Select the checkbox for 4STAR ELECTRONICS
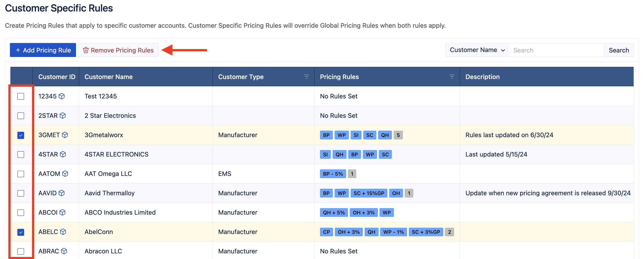The height and width of the screenshot is (259, 644). [x=21, y=154]
